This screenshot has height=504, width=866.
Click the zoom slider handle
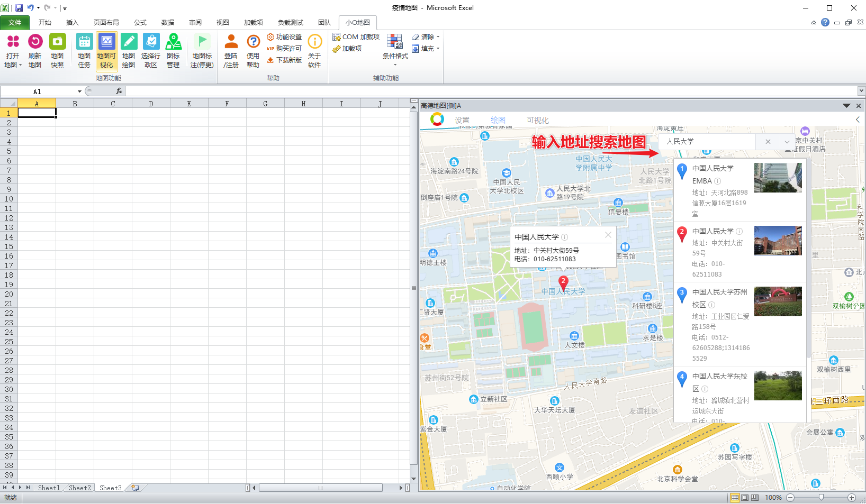point(821,498)
